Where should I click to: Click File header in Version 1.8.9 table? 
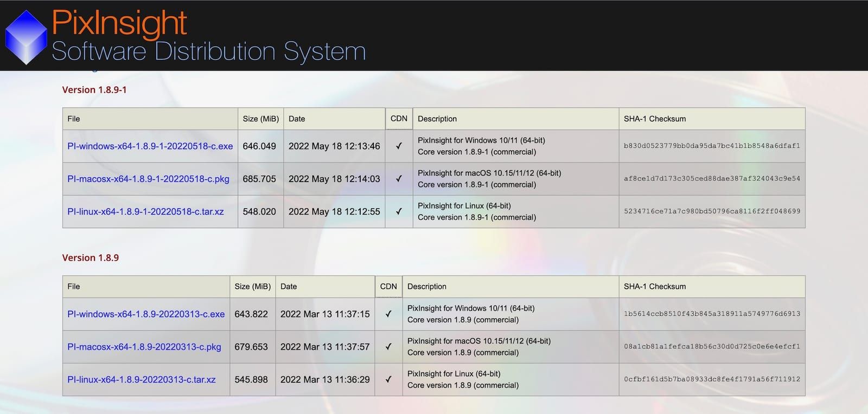[x=74, y=287]
